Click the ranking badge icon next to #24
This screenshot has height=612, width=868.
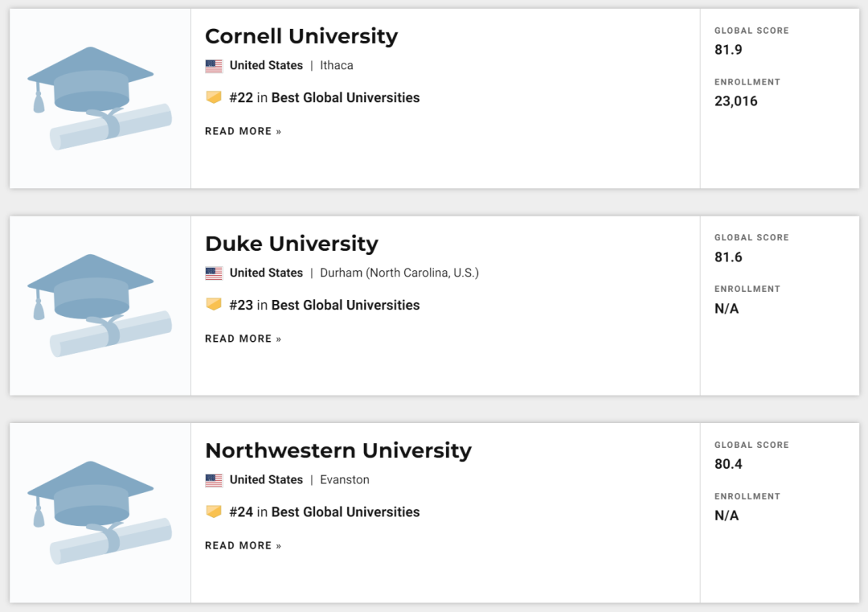click(x=214, y=511)
